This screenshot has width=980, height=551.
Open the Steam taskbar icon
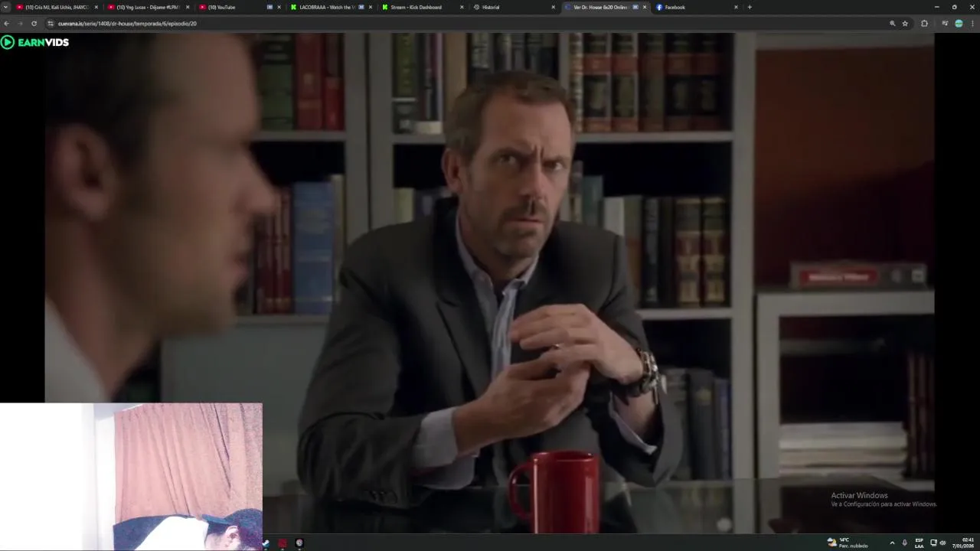click(x=266, y=543)
